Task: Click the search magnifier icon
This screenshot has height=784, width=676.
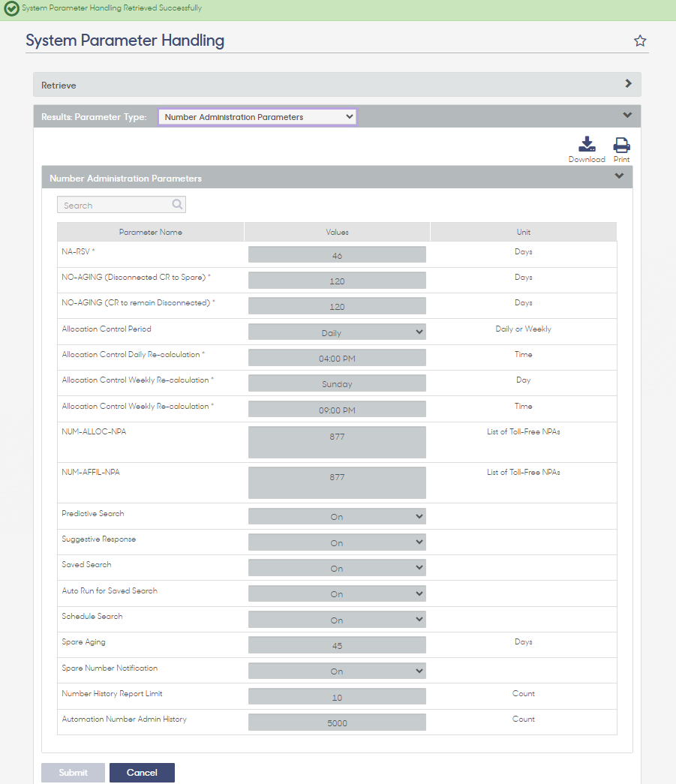Action: [178, 204]
